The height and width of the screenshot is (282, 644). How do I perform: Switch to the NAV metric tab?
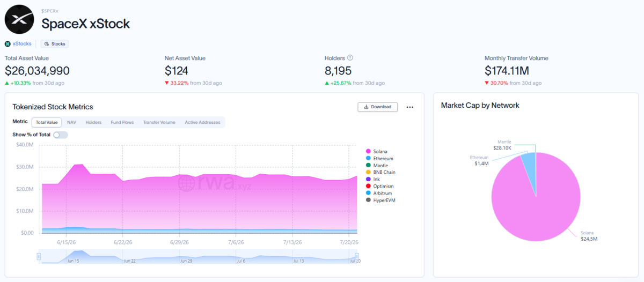coord(71,123)
